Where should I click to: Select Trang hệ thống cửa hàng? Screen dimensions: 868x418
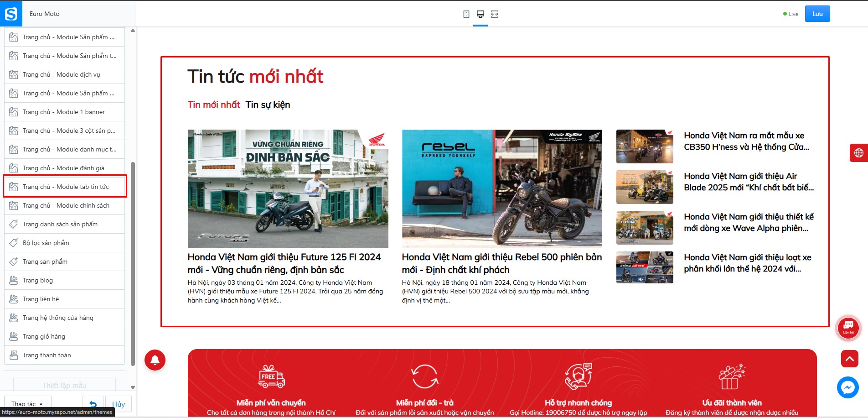64,318
